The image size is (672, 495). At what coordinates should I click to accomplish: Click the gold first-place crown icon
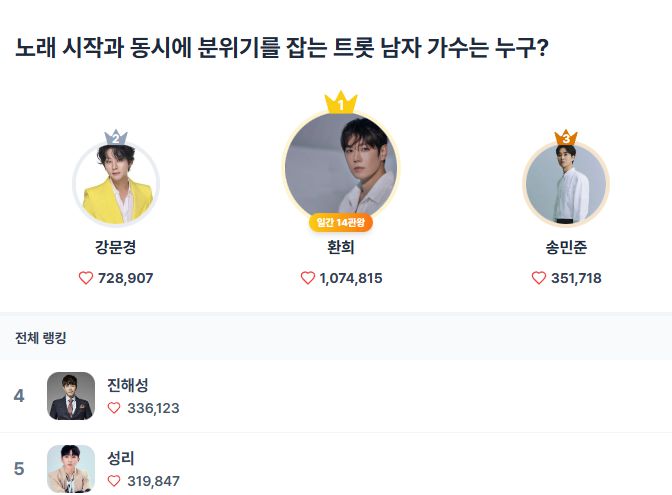point(341,102)
